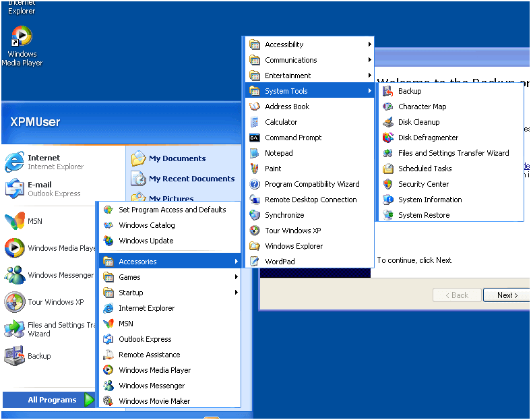This screenshot has height=420, width=531.
Task: Click Back button in Backup wizard
Action: 457,295
